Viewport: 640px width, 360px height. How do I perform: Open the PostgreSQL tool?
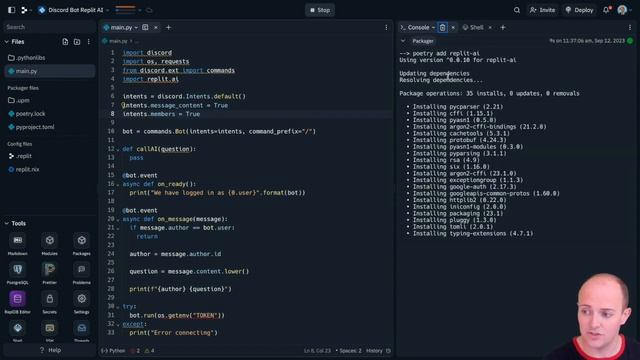pyautogui.click(x=18, y=273)
